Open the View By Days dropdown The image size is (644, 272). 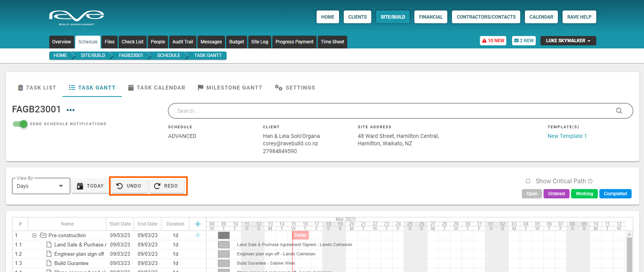click(41, 186)
